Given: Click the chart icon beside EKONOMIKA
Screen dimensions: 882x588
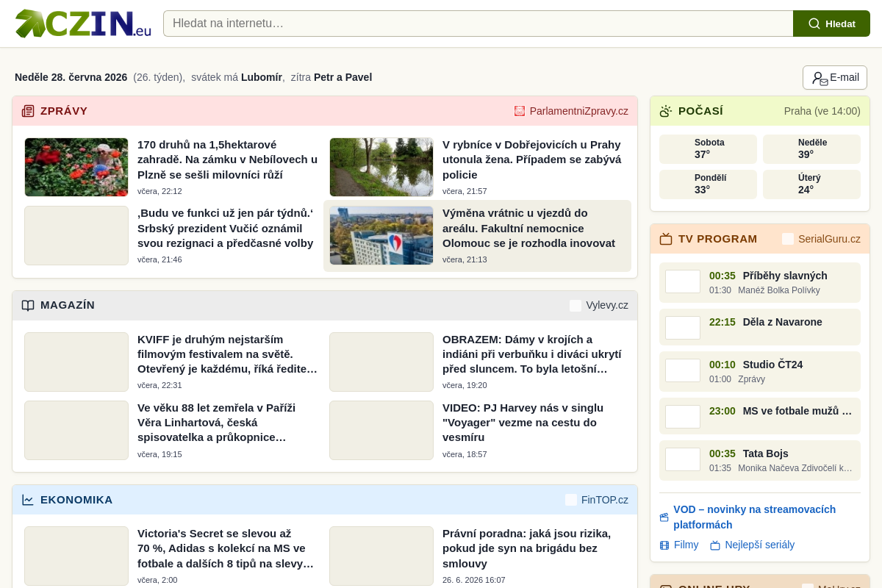Looking at the screenshot, I should click(x=28, y=500).
